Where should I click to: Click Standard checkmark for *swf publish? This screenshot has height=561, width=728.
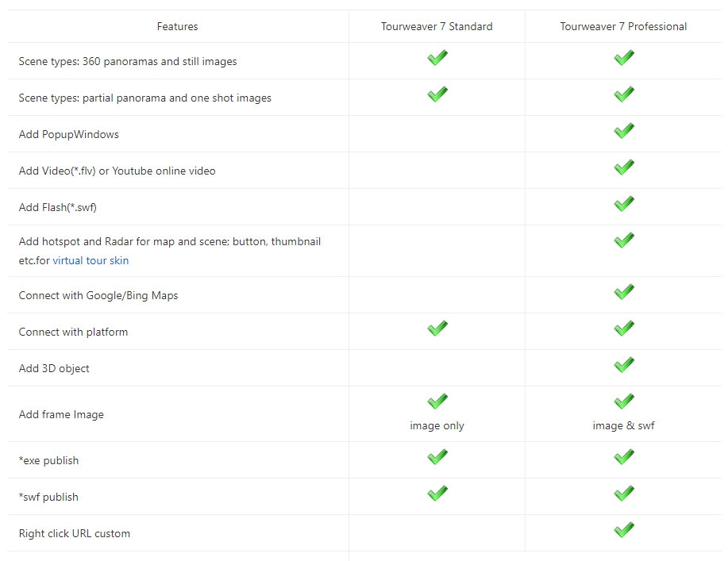(437, 494)
